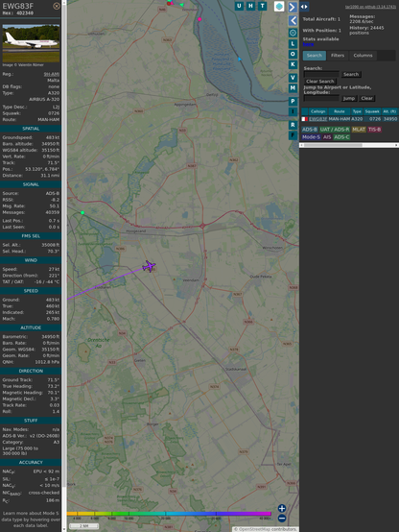Click the Search button

pyautogui.click(x=351, y=74)
